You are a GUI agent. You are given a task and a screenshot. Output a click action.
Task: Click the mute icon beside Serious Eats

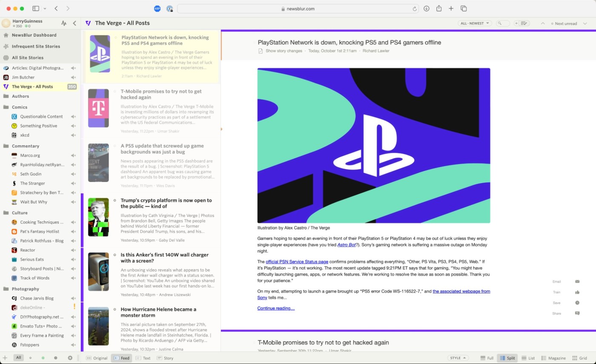[x=73, y=259]
